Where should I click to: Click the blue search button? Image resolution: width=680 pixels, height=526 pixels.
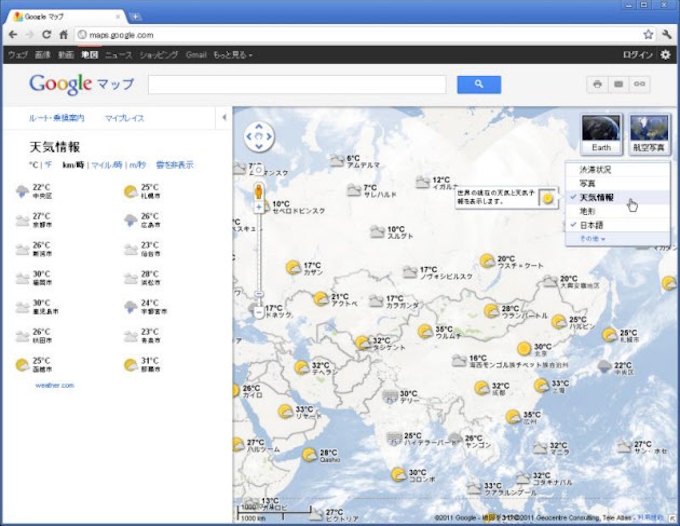[479, 84]
